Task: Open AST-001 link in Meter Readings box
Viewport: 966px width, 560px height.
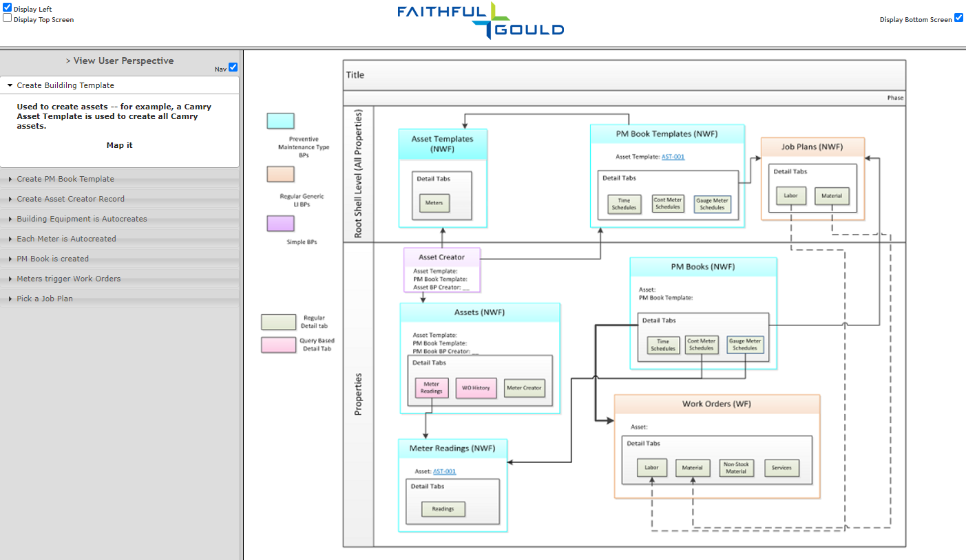Action: pos(444,471)
